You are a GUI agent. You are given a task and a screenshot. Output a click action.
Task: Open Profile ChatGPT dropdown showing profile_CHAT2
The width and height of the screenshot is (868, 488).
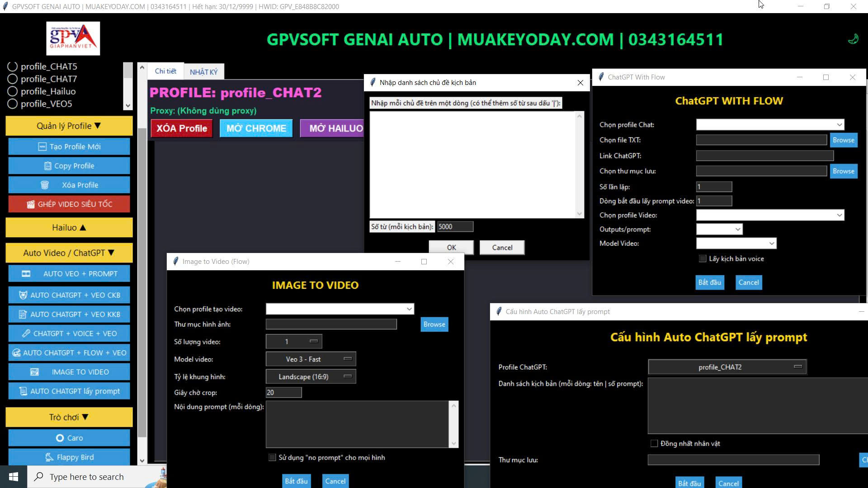(x=727, y=367)
